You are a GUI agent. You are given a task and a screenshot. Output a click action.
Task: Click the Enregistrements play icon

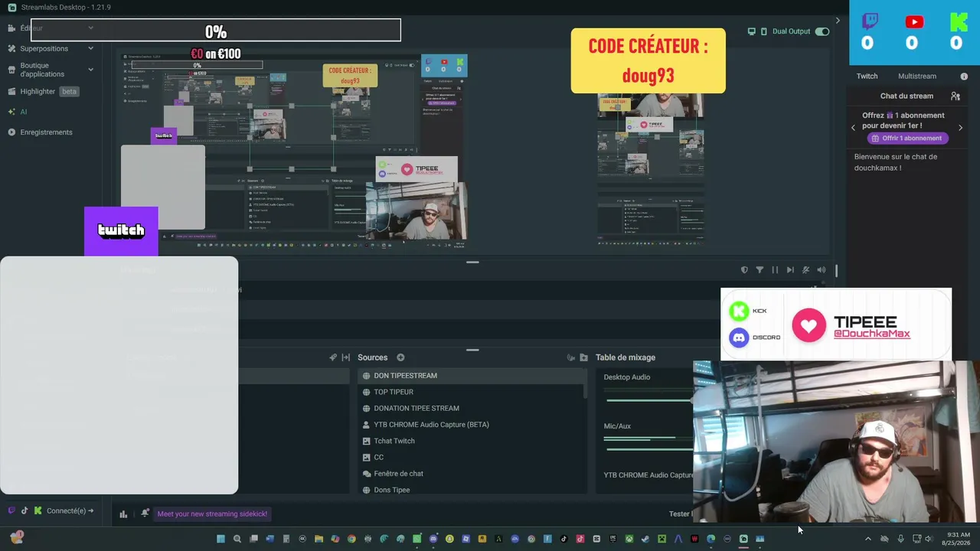click(x=11, y=132)
